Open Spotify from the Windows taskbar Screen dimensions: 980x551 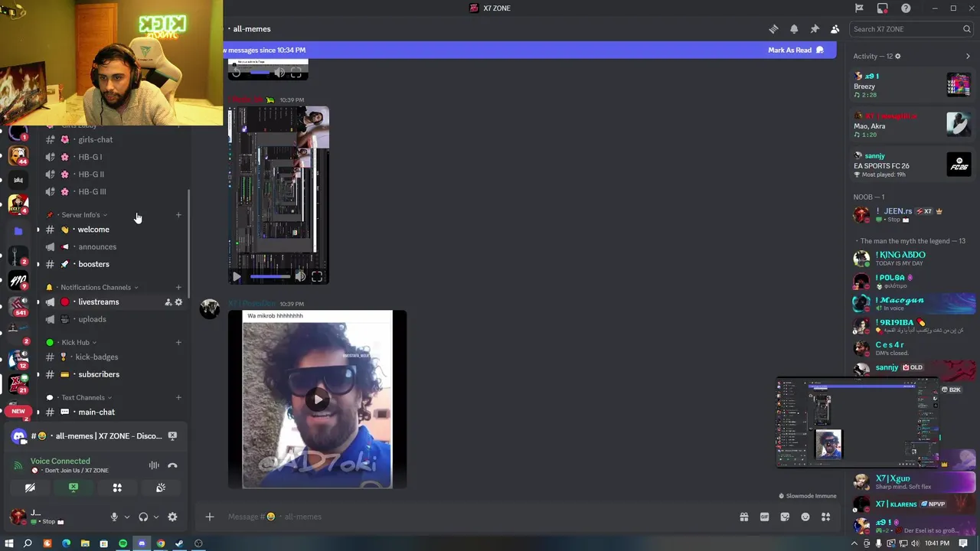[x=122, y=543]
